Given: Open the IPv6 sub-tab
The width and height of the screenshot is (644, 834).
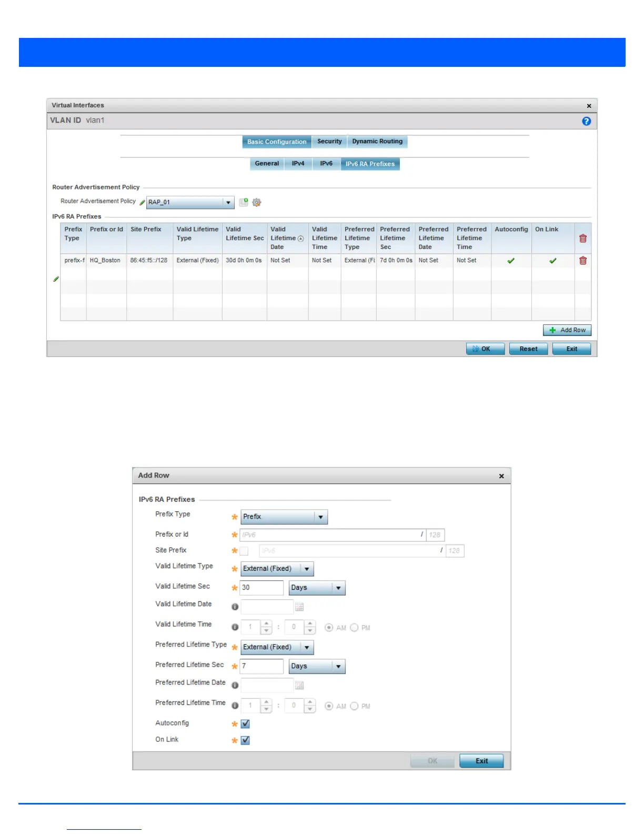Looking at the screenshot, I should point(326,164).
